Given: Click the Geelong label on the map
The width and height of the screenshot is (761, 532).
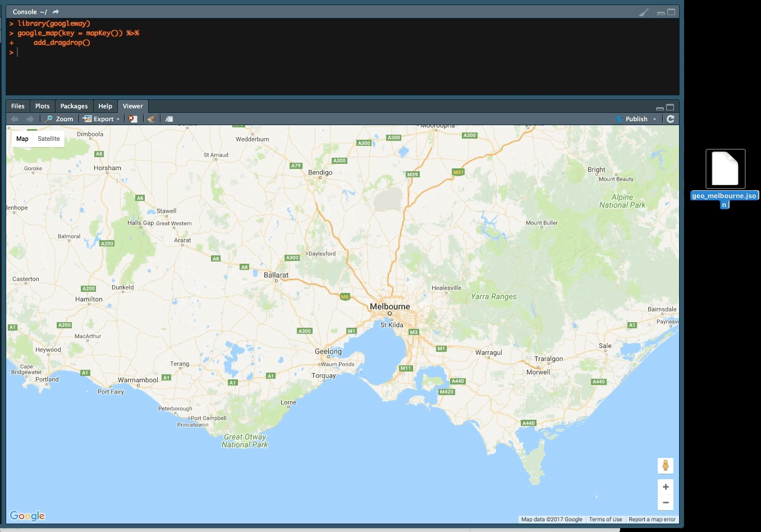Looking at the screenshot, I should pos(328,351).
